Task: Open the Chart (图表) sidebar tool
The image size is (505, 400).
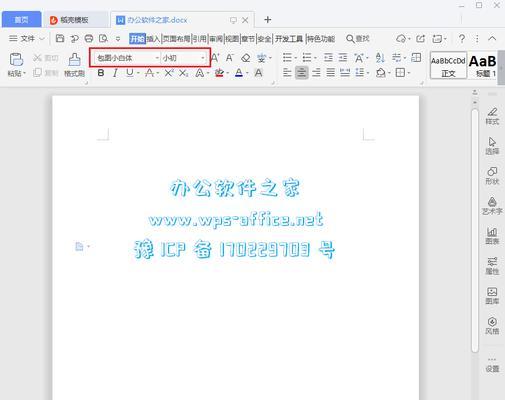Action: (492, 236)
